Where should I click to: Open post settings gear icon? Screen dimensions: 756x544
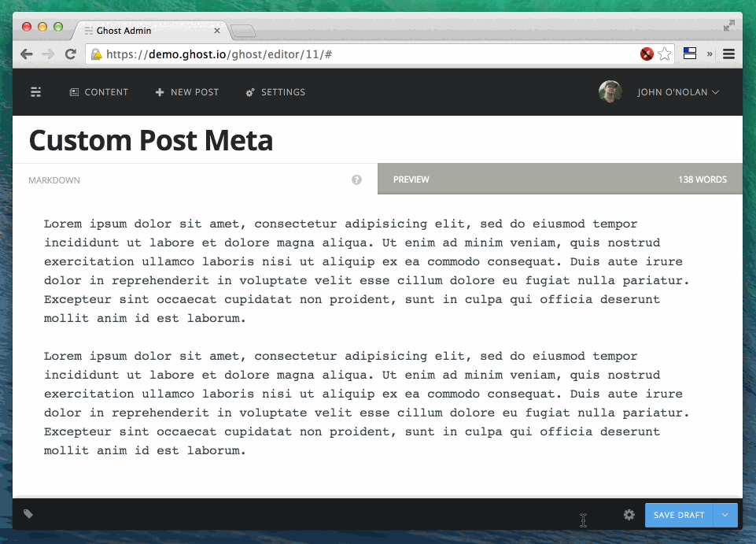coord(629,515)
